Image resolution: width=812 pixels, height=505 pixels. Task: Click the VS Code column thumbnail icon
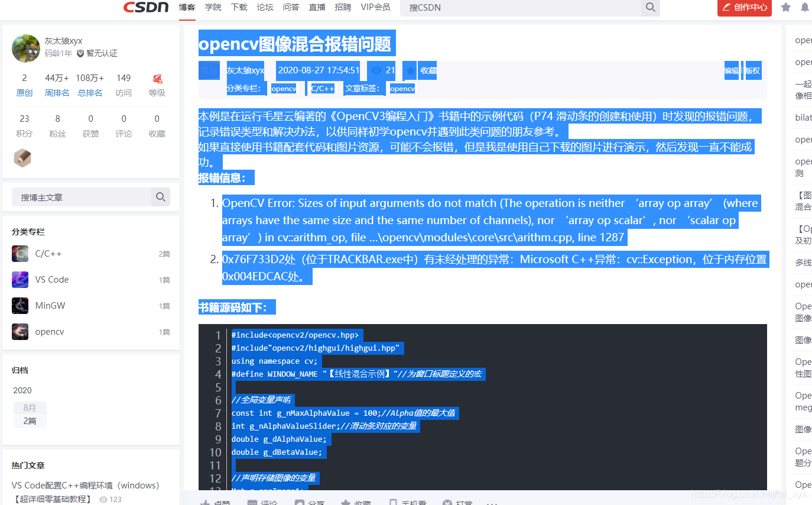(20, 280)
